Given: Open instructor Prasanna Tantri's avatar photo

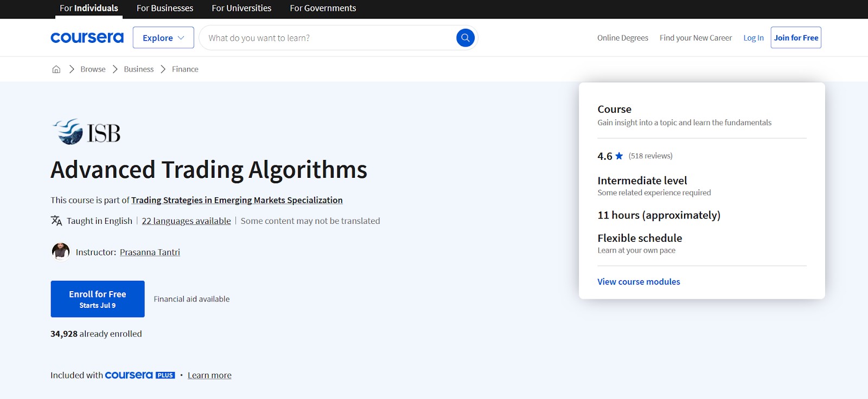Looking at the screenshot, I should click(x=61, y=252).
